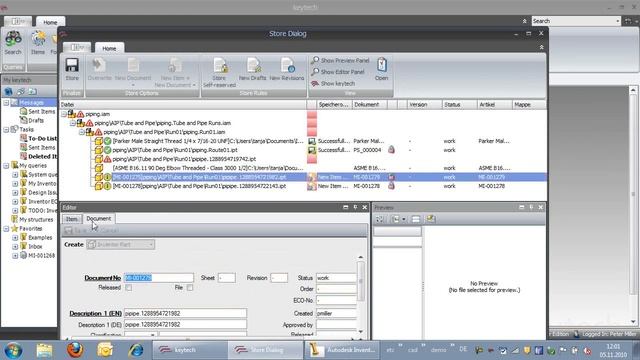Expand the Inbox favorites node
640x360 pixels.
[x=15, y=247]
